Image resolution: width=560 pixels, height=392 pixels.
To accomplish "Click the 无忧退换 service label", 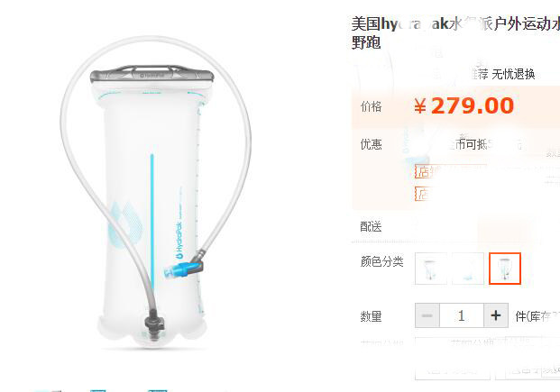I will [513, 74].
